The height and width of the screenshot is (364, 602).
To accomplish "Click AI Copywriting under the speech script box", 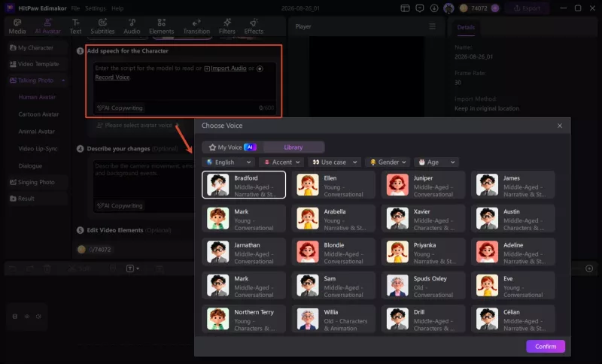I will point(120,108).
